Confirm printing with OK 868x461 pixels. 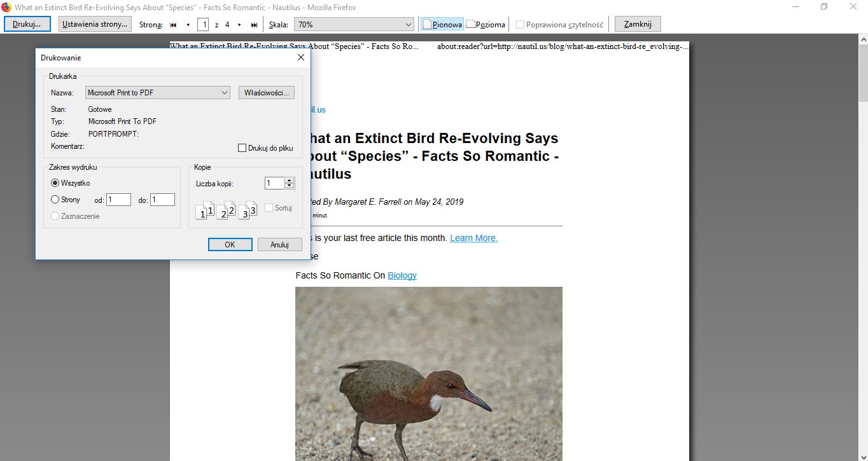[x=230, y=245]
